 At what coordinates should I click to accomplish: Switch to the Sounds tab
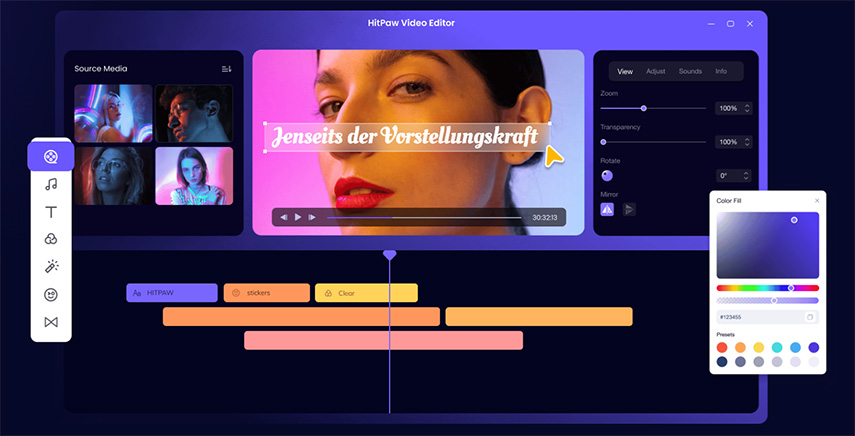tap(690, 71)
